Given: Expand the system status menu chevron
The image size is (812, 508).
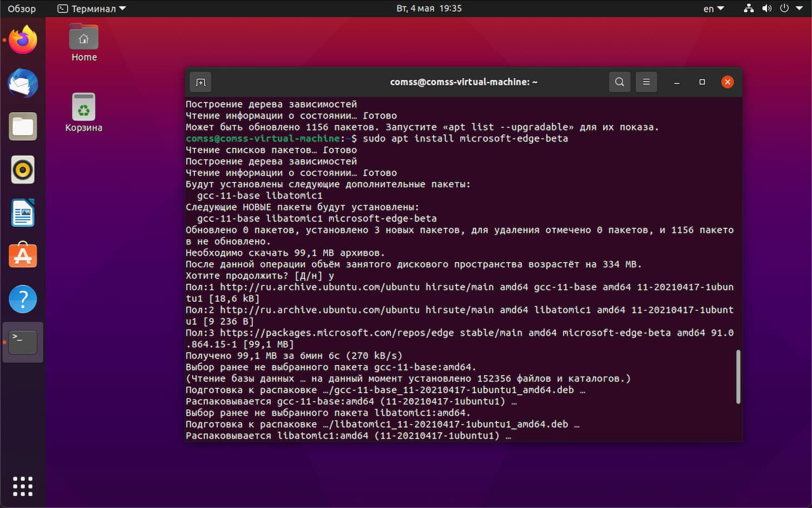Looking at the screenshot, I should click(800, 8).
